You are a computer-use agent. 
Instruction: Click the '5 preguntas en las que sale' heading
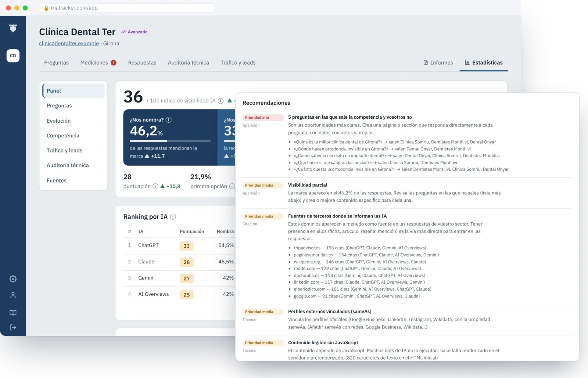[x=350, y=117]
